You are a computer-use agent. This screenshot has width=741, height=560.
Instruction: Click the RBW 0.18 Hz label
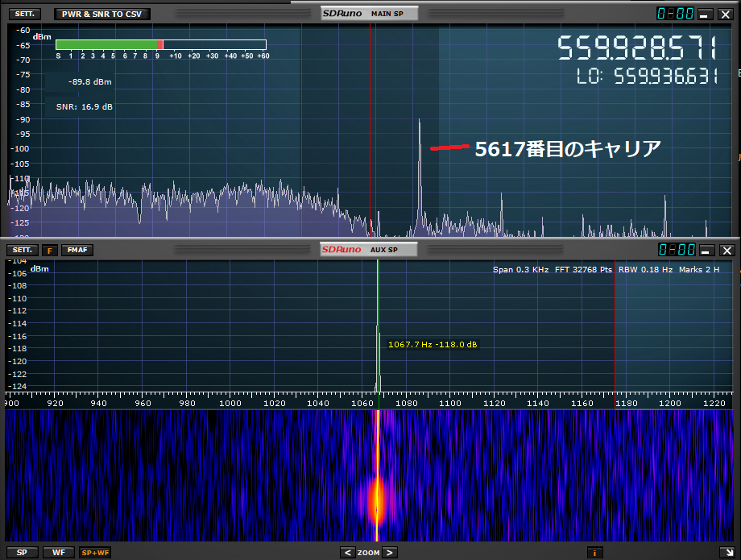645,269
